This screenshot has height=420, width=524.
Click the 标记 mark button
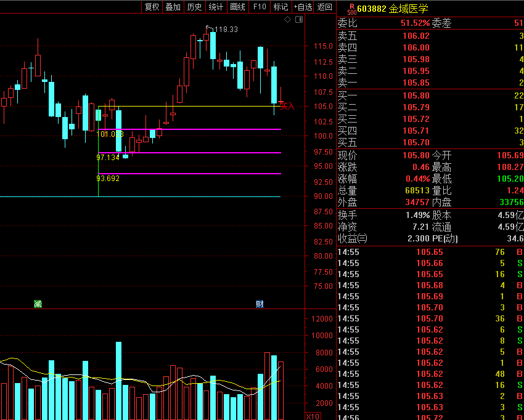[x=280, y=7]
